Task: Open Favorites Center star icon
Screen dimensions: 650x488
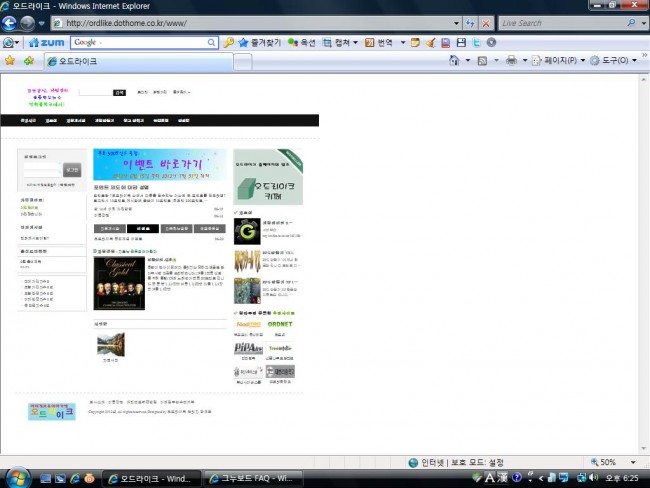Action: [10, 61]
